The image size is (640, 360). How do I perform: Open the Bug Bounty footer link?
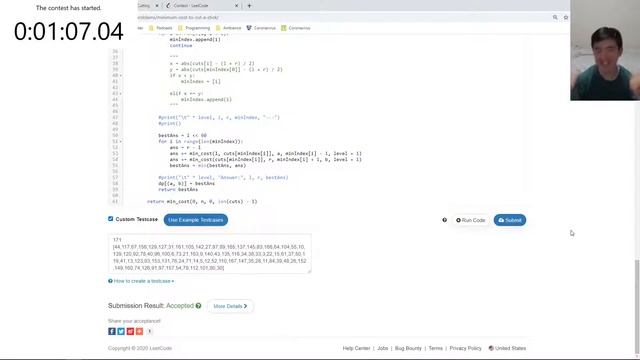tap(408, 348)
